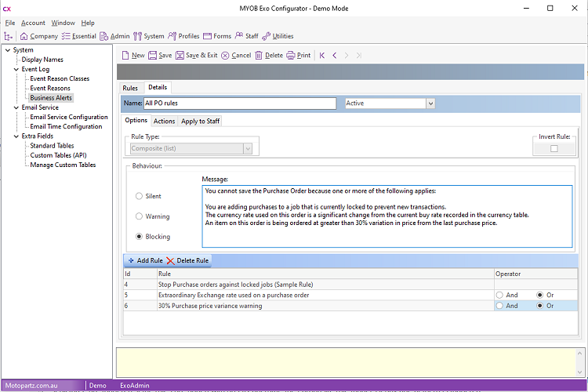This screenshot has height=392, width=588.
Task: Select Email Time Configuration in tree
Action: point(66,126)
